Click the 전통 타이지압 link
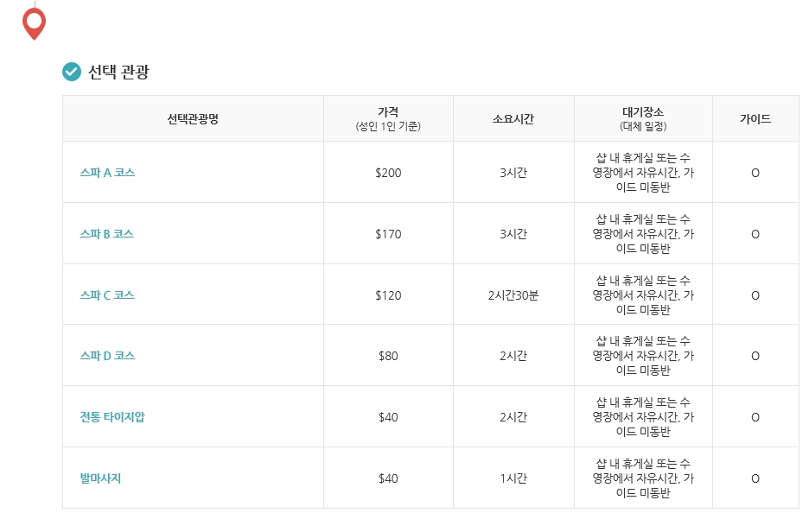 112,417
